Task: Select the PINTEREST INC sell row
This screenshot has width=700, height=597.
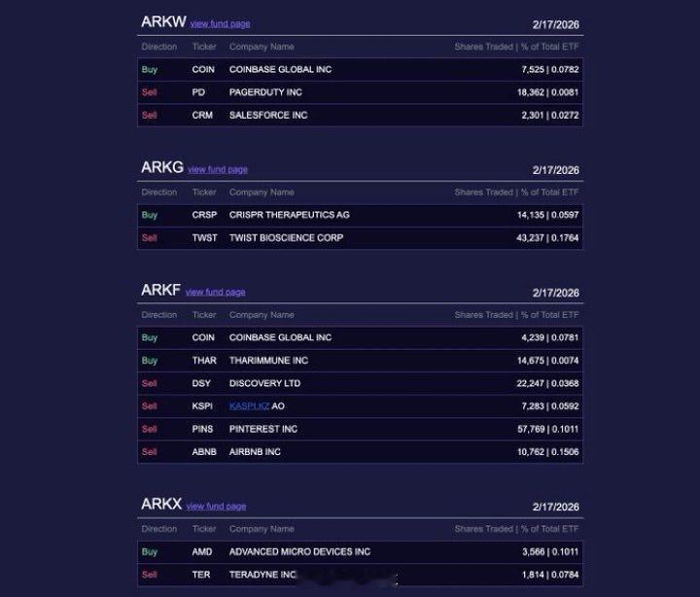Action: [x=361, y=429]
